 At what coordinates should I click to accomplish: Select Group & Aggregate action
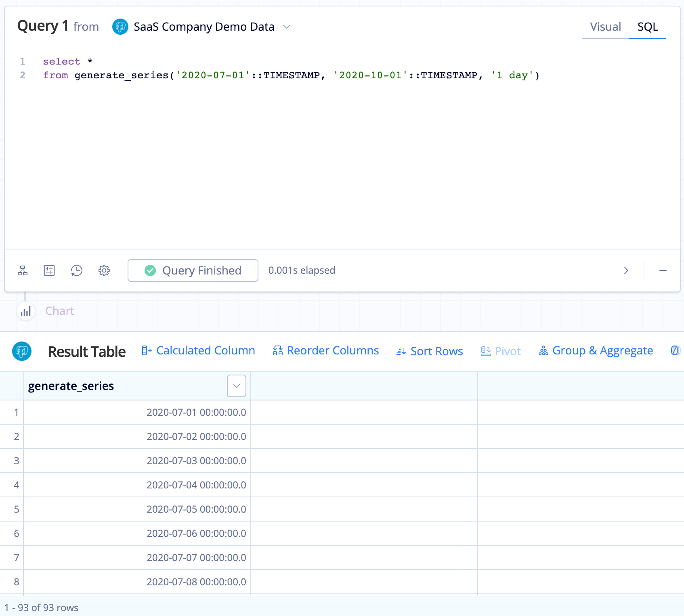coord(596,351)
